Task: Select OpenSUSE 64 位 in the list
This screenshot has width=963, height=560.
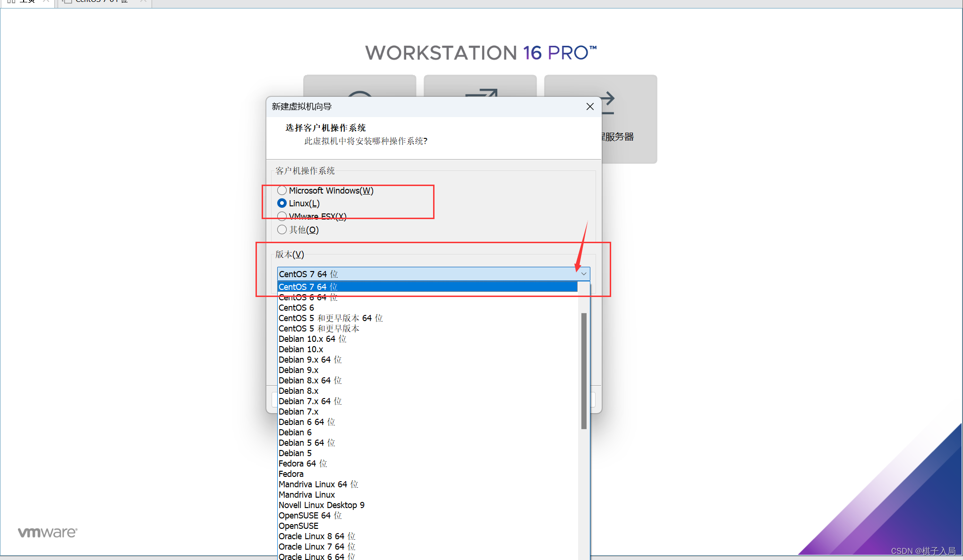Action: (x=310, y=516)
